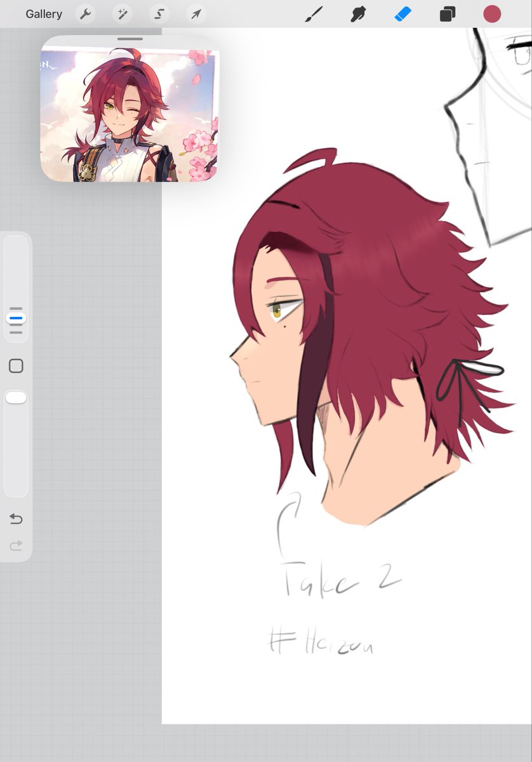
Task: Open the Adjustments magic wand menu
Action: (122, 14)
